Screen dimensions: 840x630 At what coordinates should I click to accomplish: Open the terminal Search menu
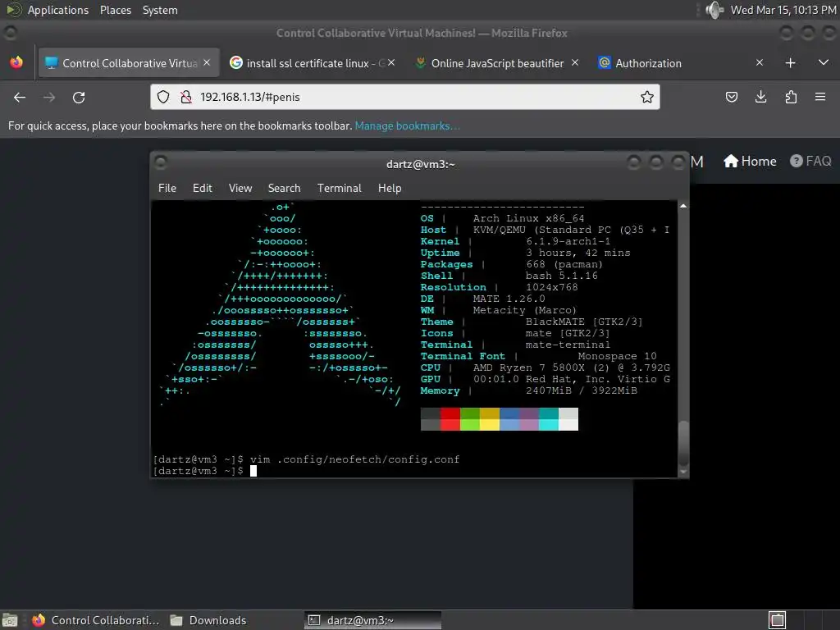(x=284, y=188)
